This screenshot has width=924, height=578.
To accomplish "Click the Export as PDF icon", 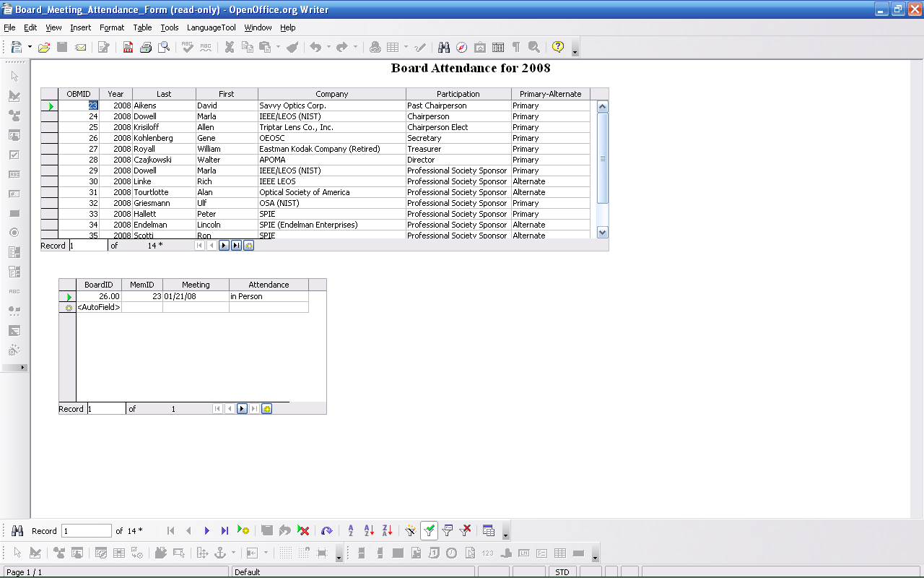I will pos(128,47).
